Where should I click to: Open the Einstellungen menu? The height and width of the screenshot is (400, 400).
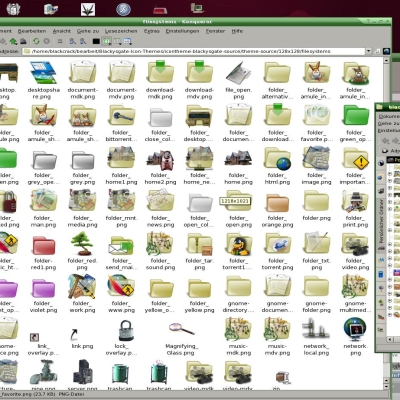(182, 31)
